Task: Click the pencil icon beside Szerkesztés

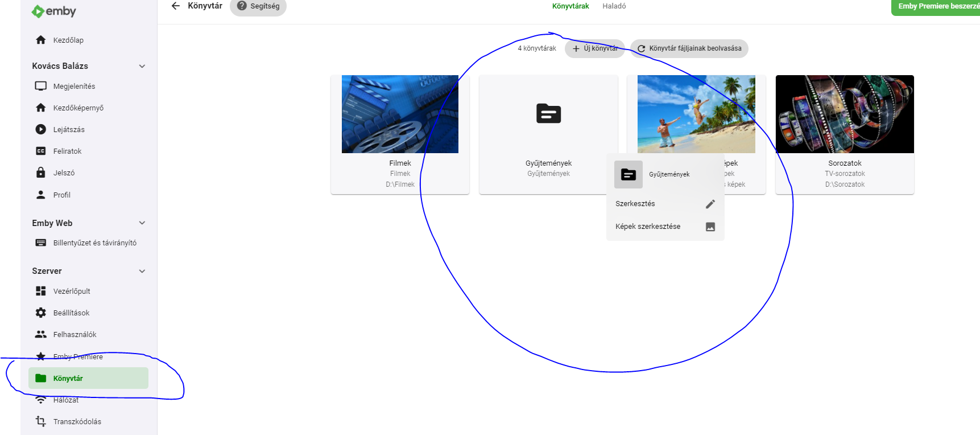Action: (x=710, y=204)
